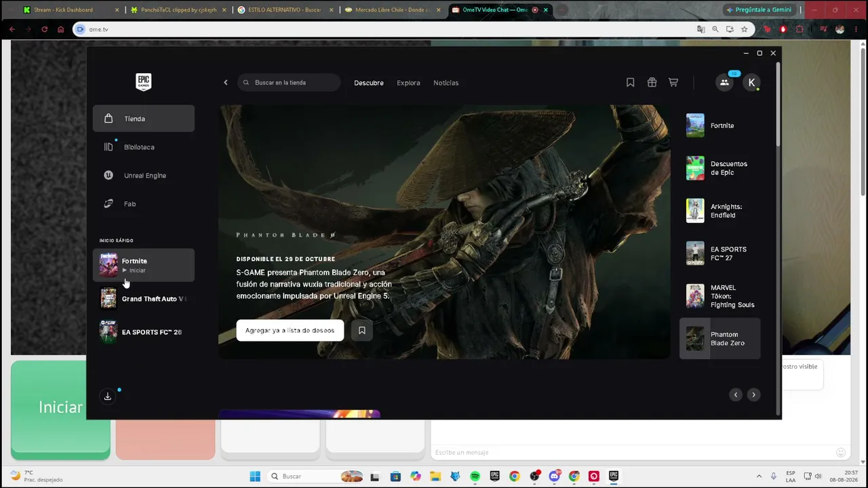Go back with the launcher back arrow
868x488 pixels.
[226, 83]
